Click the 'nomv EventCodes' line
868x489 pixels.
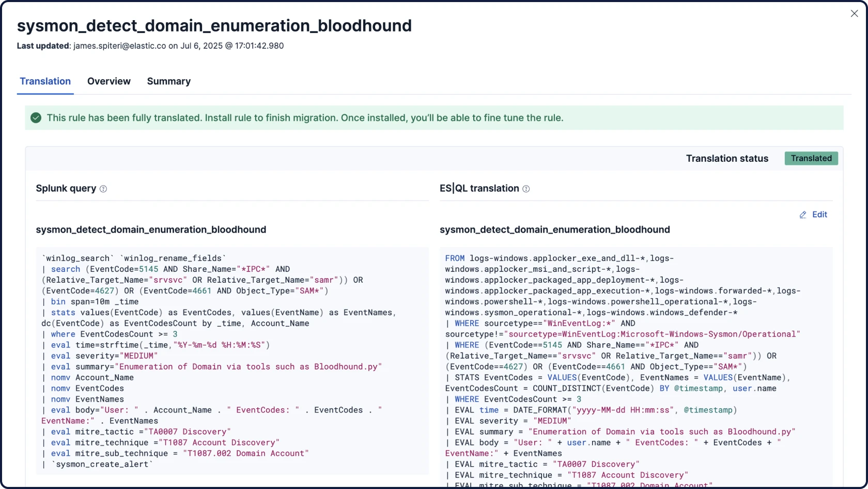[x=83, y=389]
